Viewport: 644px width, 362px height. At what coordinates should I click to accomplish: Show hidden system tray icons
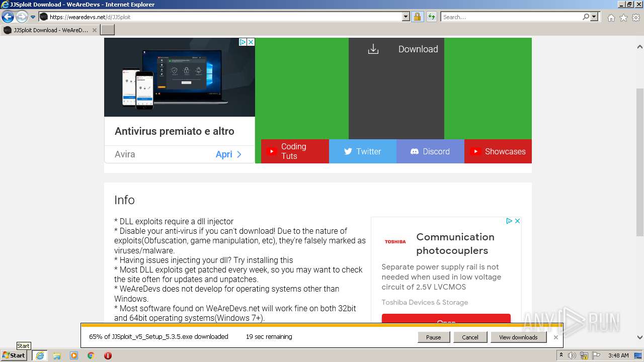click(561, 355)
